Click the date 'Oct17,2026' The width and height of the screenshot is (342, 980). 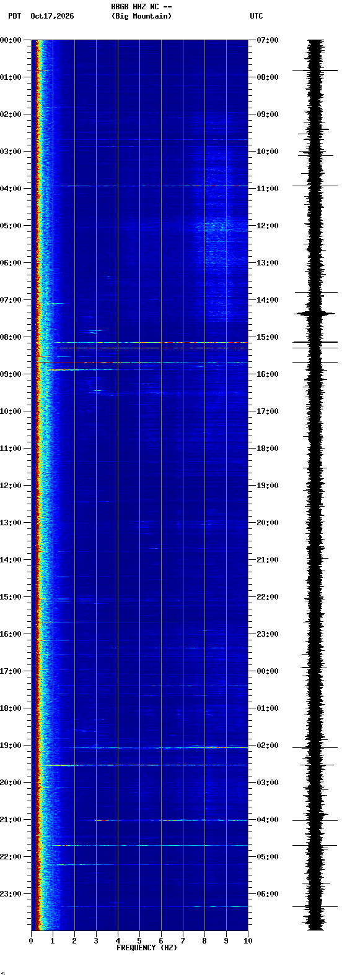[52, 16]
